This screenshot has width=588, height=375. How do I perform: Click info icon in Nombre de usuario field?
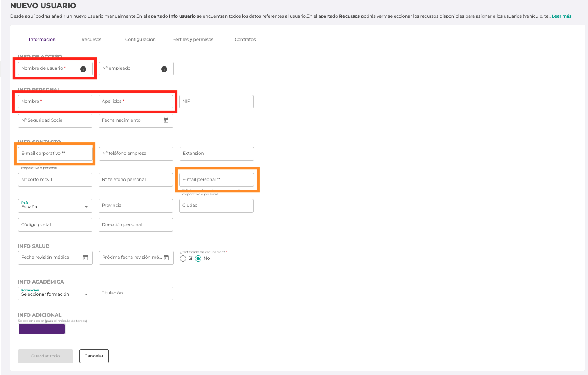click(83, 69)
